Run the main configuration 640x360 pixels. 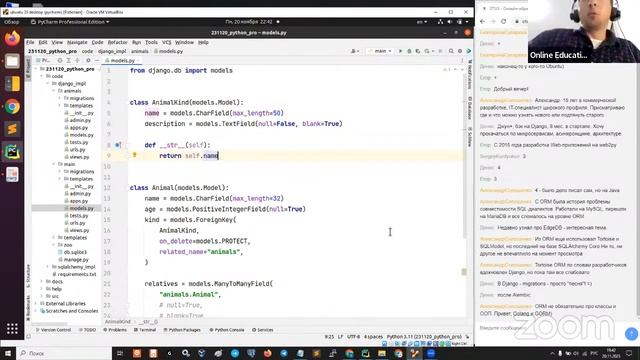tap(400, 51)
